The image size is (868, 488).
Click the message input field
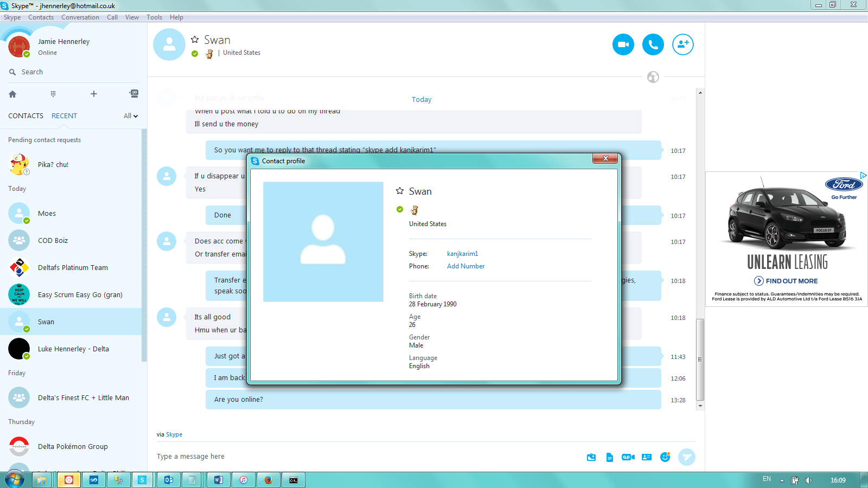[369, 457]
